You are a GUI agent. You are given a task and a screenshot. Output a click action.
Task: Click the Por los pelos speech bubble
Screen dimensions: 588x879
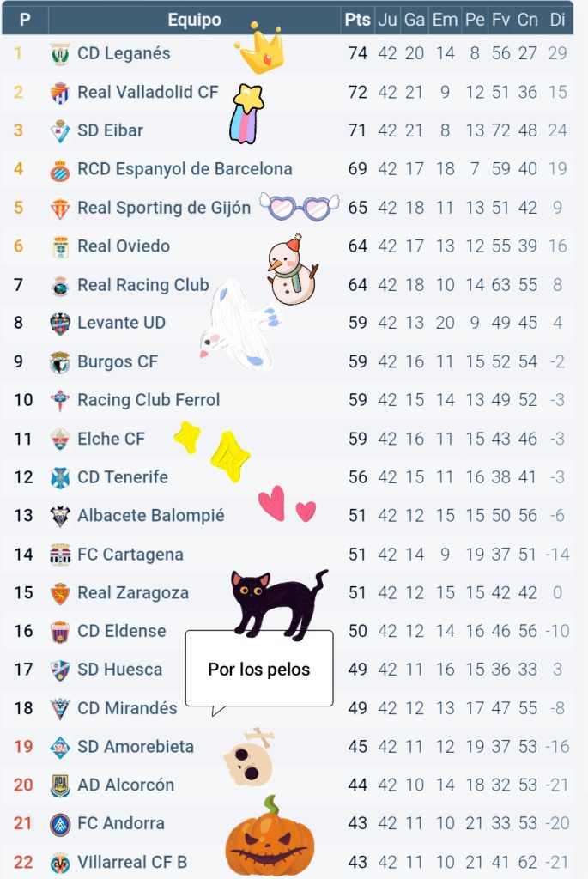click(259, 670)
